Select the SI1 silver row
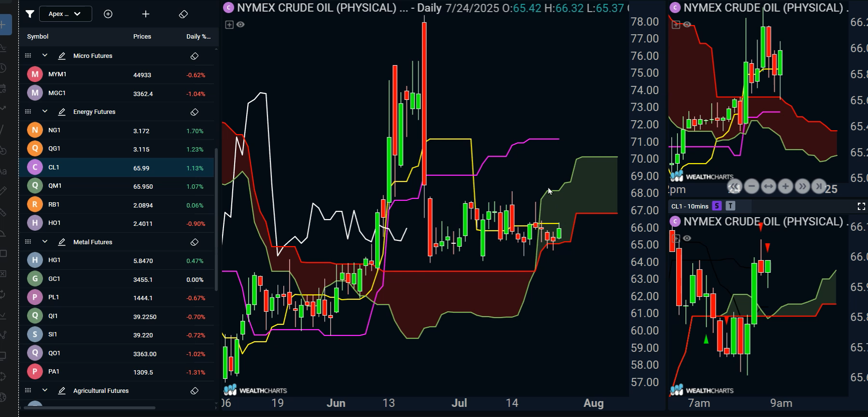The image size is (868, 417). click(x=117, y=334)
